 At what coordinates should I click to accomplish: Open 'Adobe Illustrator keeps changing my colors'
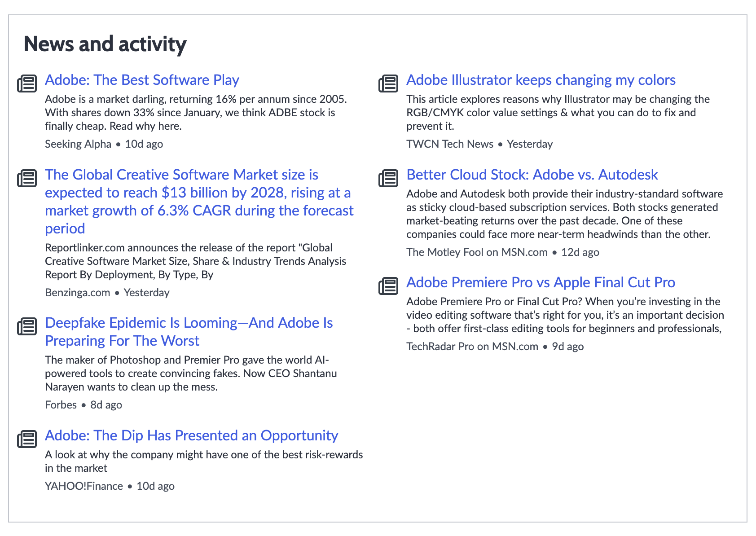[541, 80]
